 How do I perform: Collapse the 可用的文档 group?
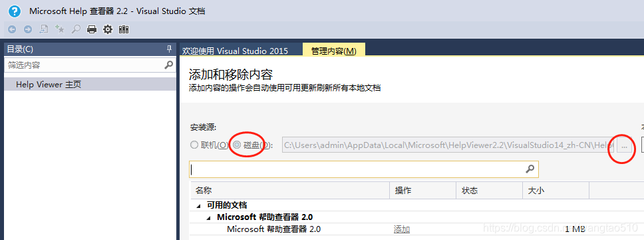click(199, 205)
